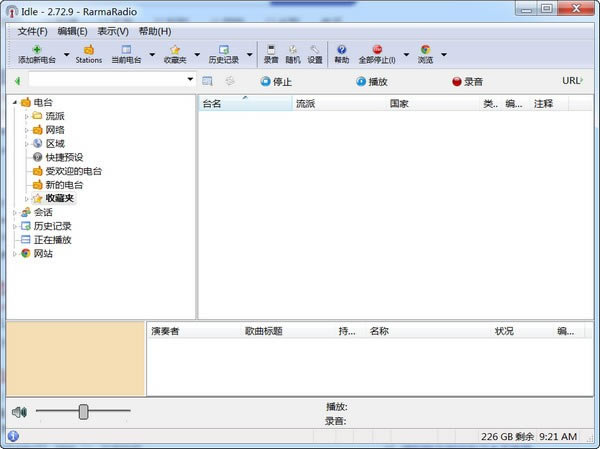Expand the 网站 tree node
Image resolution: width=600 pixels, height=449 pixels.
15,254
